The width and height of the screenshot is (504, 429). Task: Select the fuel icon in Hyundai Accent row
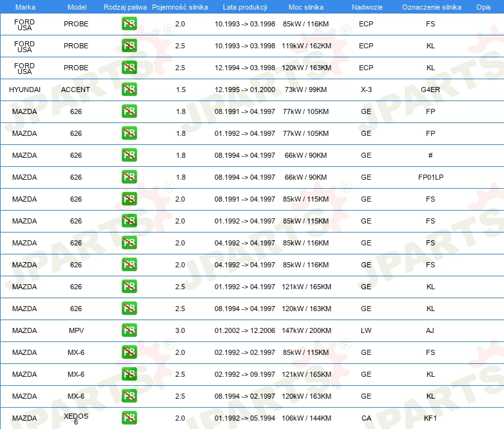pos(129,90)
